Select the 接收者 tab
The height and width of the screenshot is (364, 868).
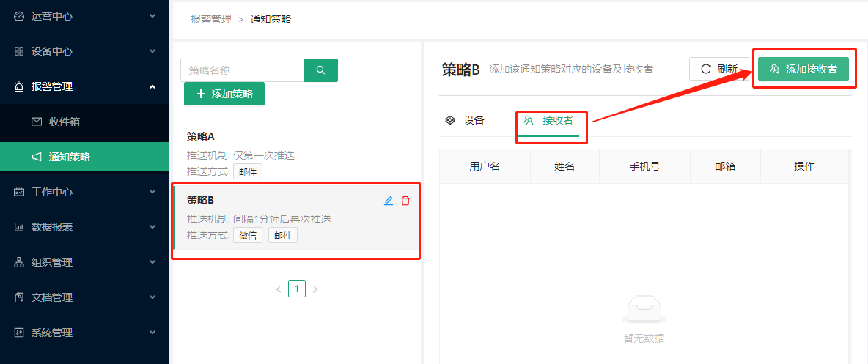click(548, 120)
